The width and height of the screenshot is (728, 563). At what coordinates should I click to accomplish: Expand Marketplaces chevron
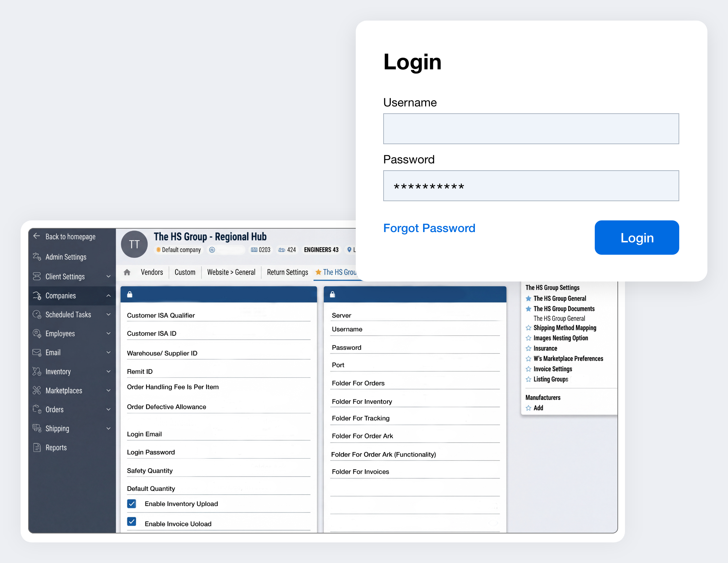coord(109,390)
